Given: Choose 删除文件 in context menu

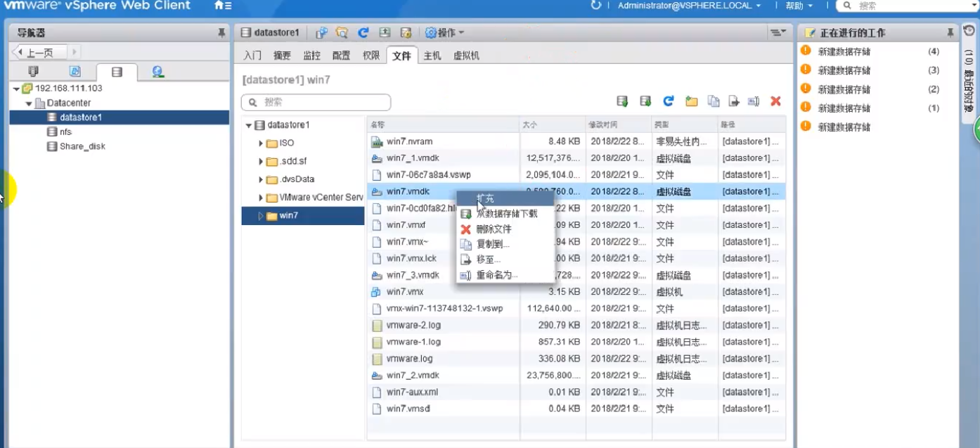Looking at the screenshot, I should 505,229.
